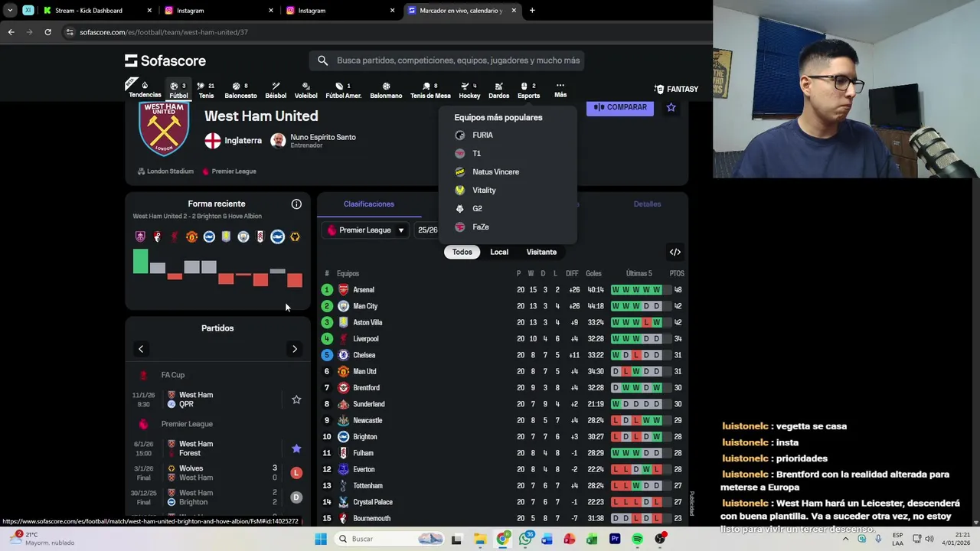Click the Sofascore logo
The height and width of the screenshot is (551, 980).
(x=165, y=60)
